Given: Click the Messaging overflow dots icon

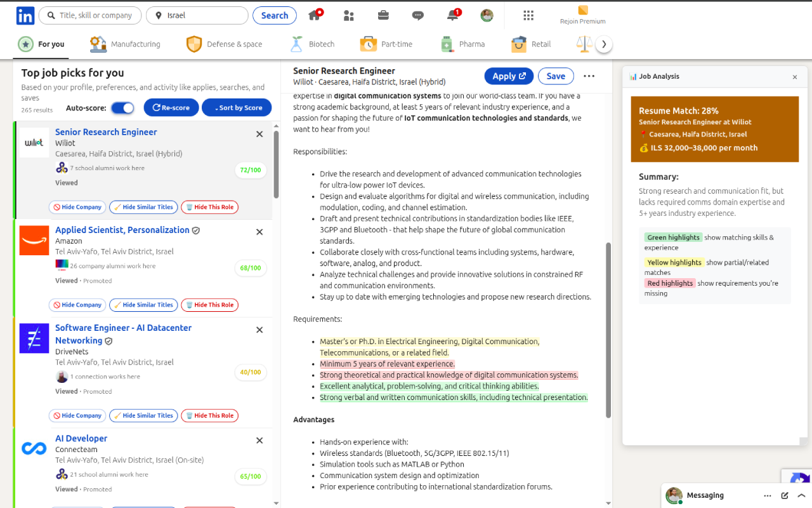Looking at the screenshot, I should pos(768,495).
